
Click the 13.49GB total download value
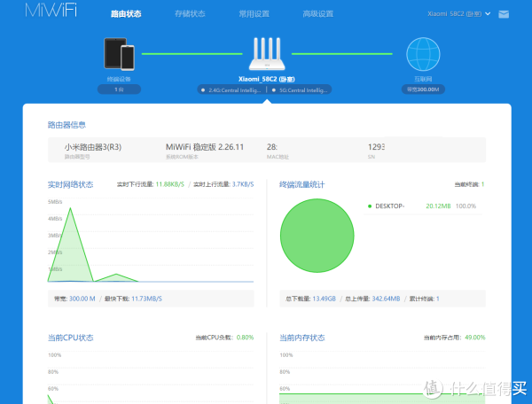(x=324, y=299)
